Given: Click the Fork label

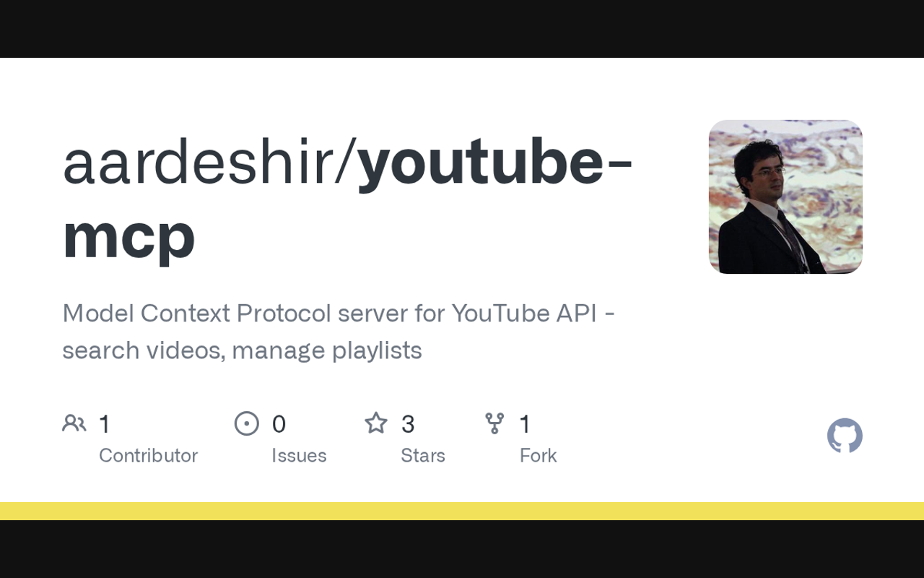Looking at the screenshot, I should [x=539, y=456].
